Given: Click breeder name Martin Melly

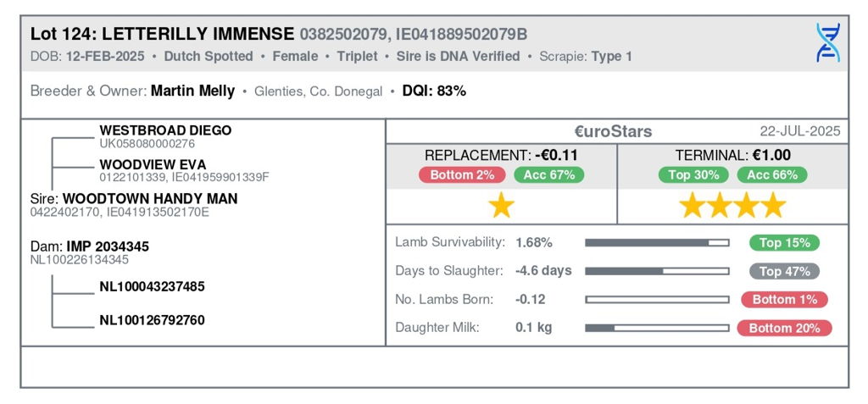Looking at the screenshot, I should pyautogui.click(x=192, y=91).
